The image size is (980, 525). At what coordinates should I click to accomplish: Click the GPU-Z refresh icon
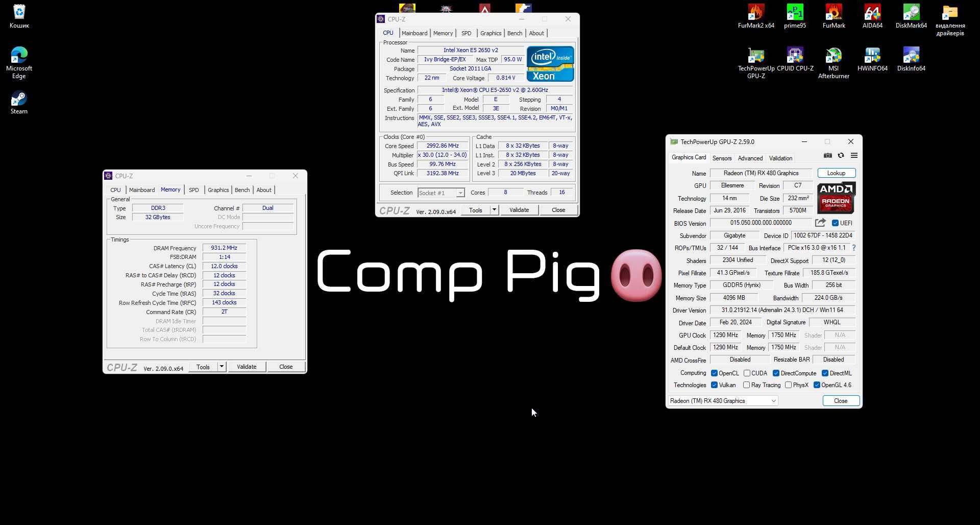841,155
